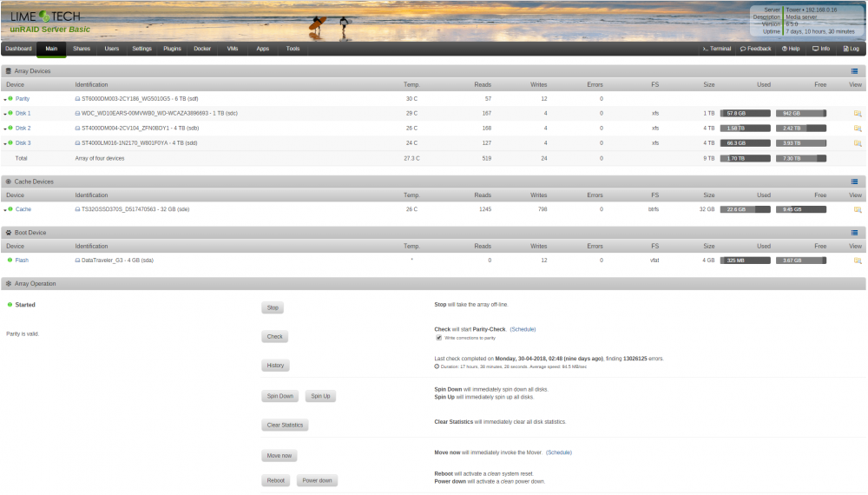Click Disk 2 green status indicator
The image size is (868, 495).
[x=10, y=128]
